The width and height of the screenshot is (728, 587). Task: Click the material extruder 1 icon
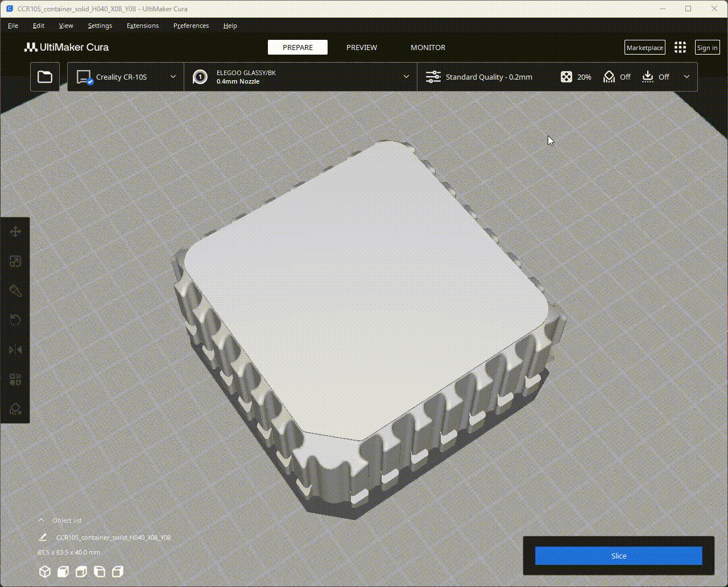coord(200,77)
